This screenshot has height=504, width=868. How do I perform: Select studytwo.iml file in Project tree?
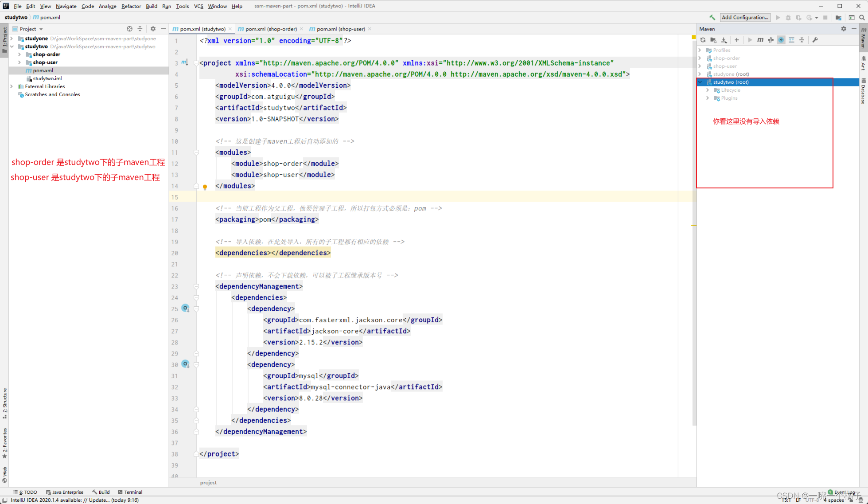47,78
